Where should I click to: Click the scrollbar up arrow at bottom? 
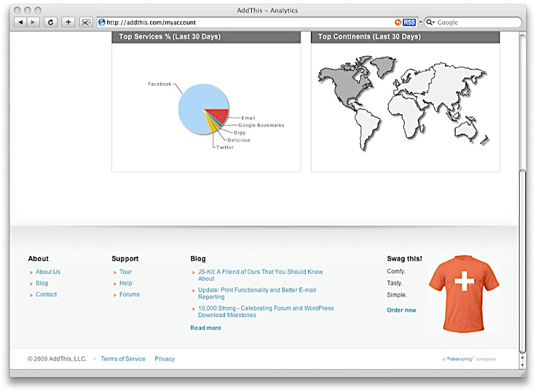pyautogui.click(x=522, y=357)
